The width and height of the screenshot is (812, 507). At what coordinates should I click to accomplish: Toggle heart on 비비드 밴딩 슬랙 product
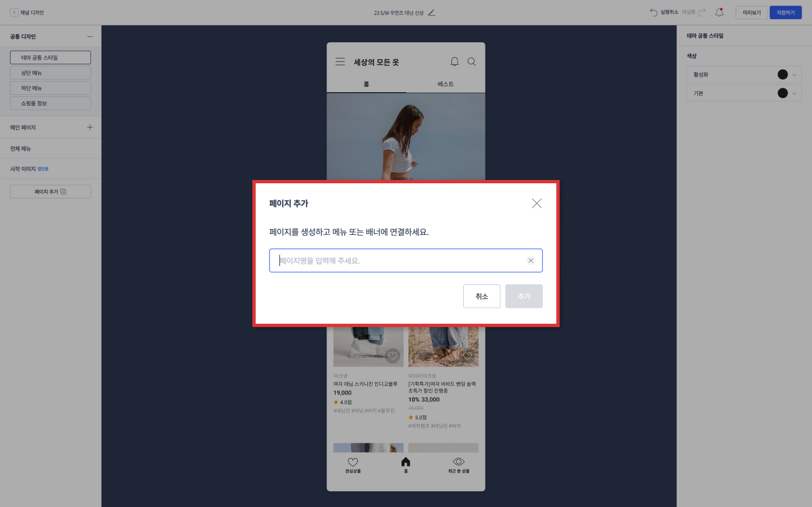point(467,356)
